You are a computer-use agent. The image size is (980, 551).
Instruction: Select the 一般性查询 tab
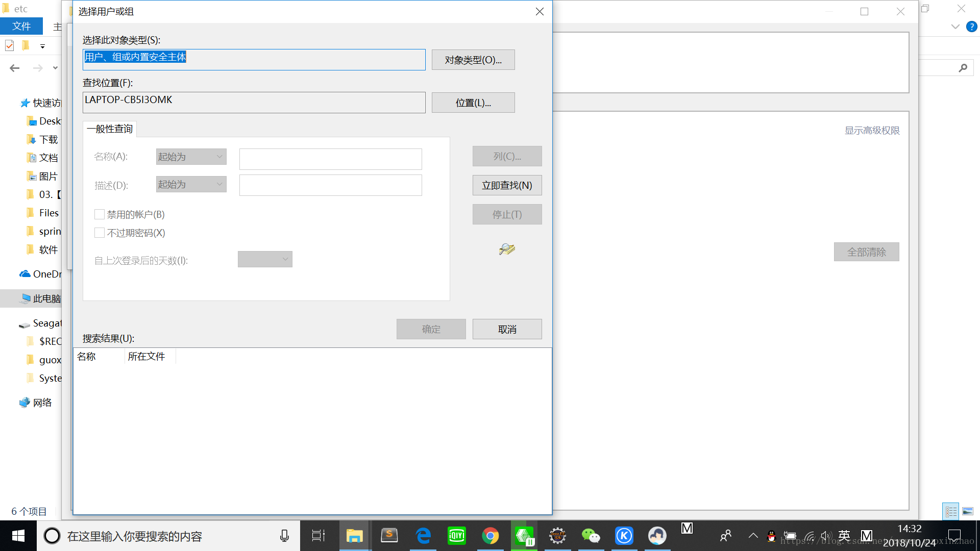coord(110,129)
